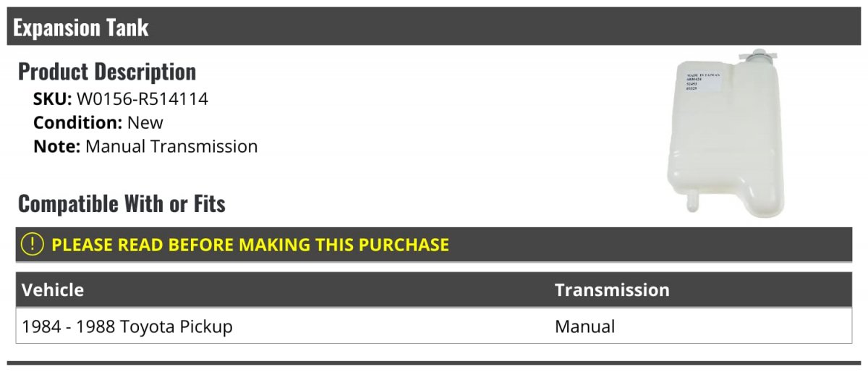Select the Product Description heading

(107, 72)
